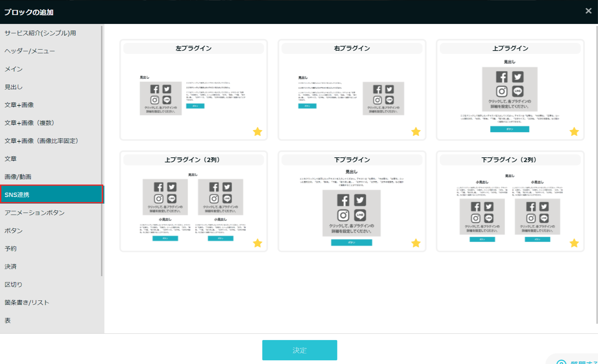Open the 画像/動画 category
The image size is (598, 364).
[x=51, y=177]
